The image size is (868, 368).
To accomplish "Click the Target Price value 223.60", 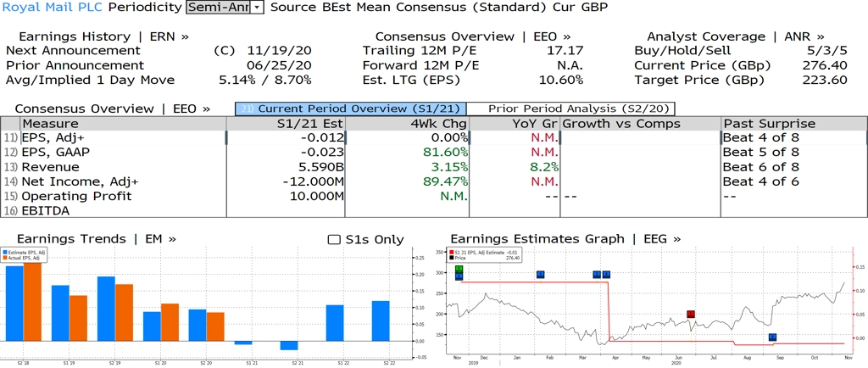I will coord(824,80).
